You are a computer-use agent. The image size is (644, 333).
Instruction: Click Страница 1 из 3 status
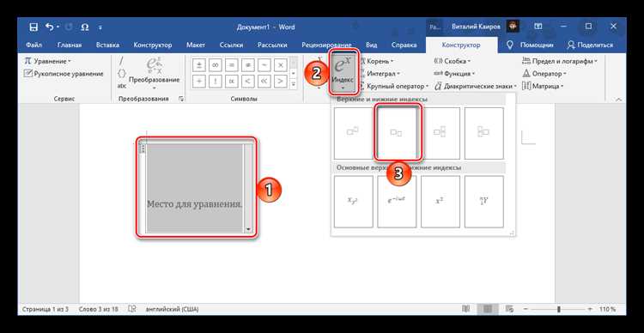tap(46, 309)
